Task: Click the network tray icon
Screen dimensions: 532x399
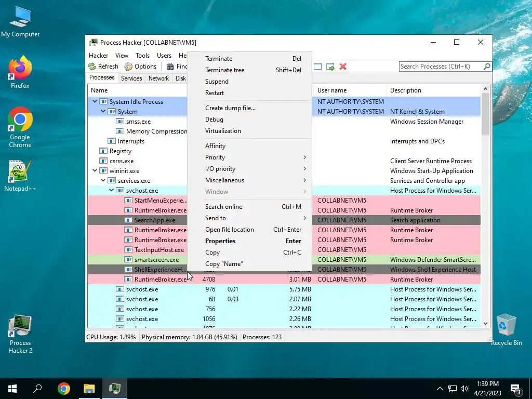Action: coord(453,389)
